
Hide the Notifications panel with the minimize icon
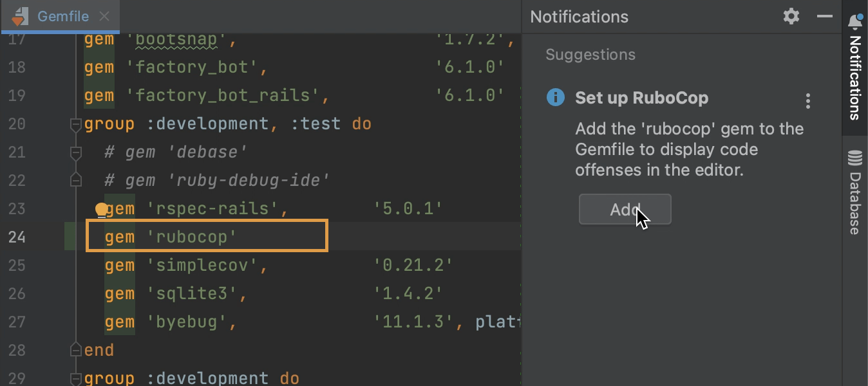[x=825, y=17]
